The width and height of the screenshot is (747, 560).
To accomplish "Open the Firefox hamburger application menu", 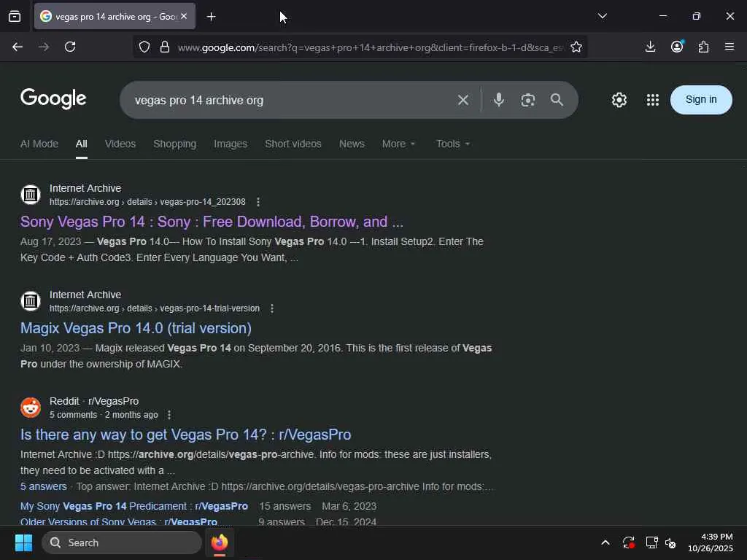I will [729, 47].
